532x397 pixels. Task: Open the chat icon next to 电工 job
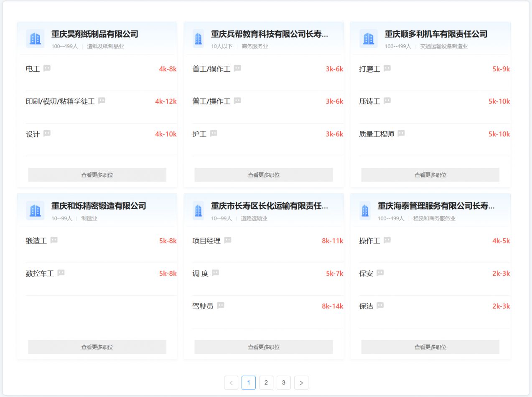(46, 68)
